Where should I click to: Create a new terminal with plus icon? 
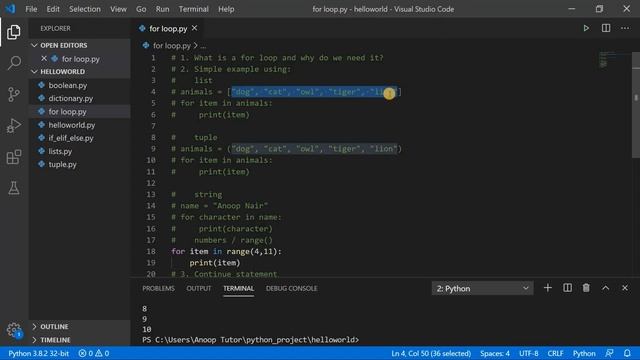pos(548,288)
